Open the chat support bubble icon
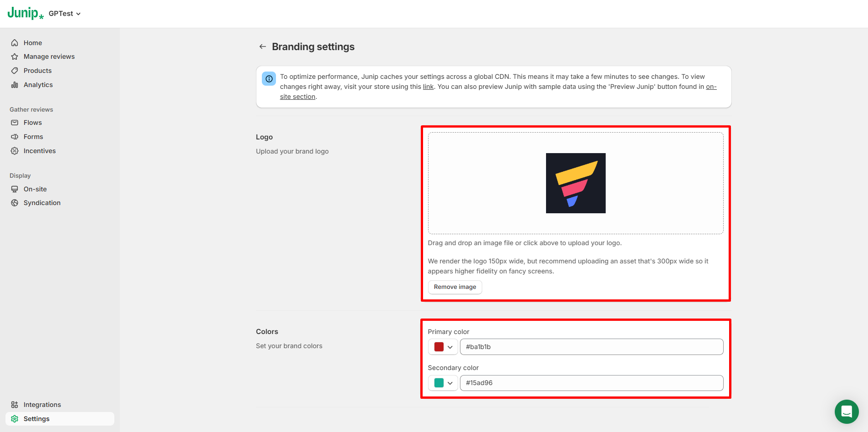The width and height of the screenshot is (868, 432). 847,411
